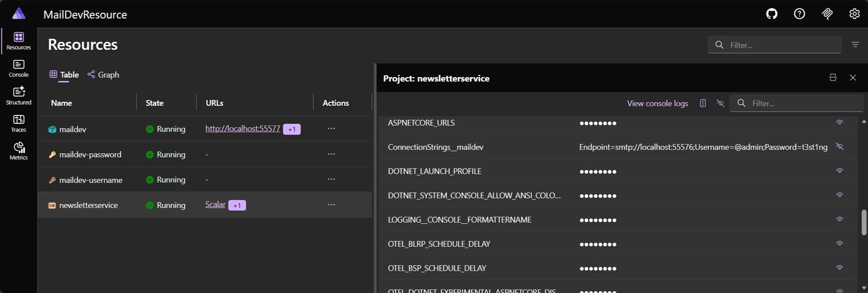Sort by Name column header
Screen dimensions: 868x293
pos(61,103)
